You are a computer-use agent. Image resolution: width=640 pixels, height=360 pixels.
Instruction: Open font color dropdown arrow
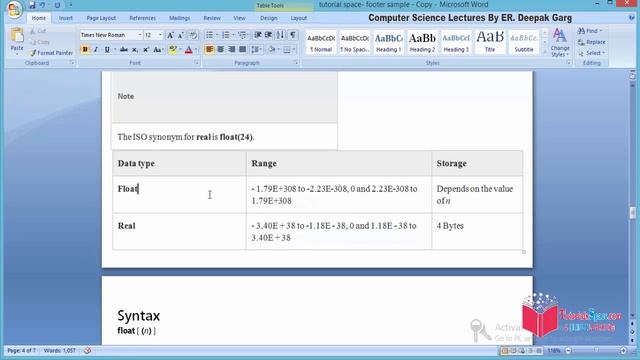(196, 50)
